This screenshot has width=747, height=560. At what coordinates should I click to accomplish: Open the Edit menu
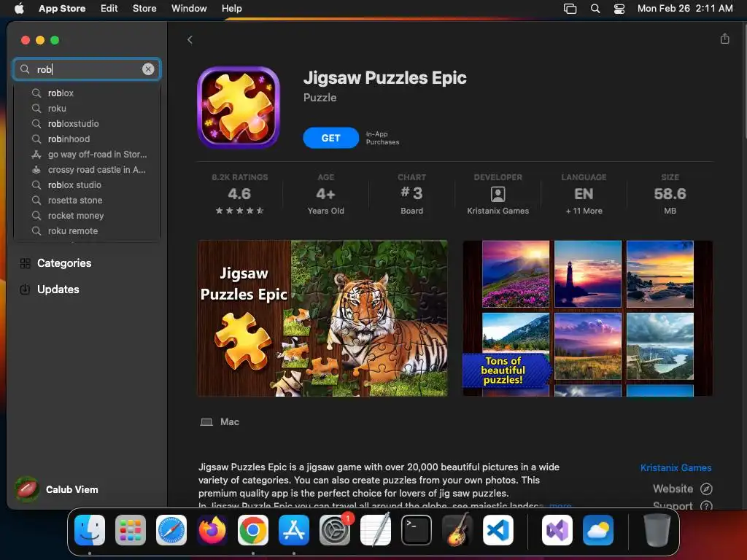pos(109,8)
